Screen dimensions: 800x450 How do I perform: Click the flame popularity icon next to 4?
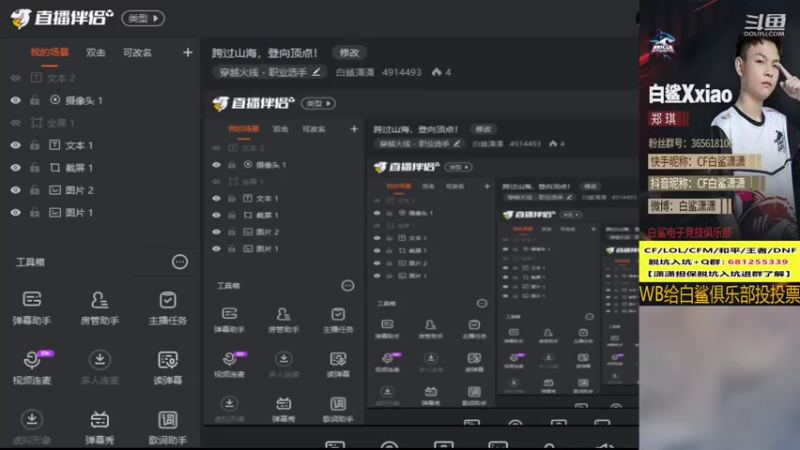436,72
